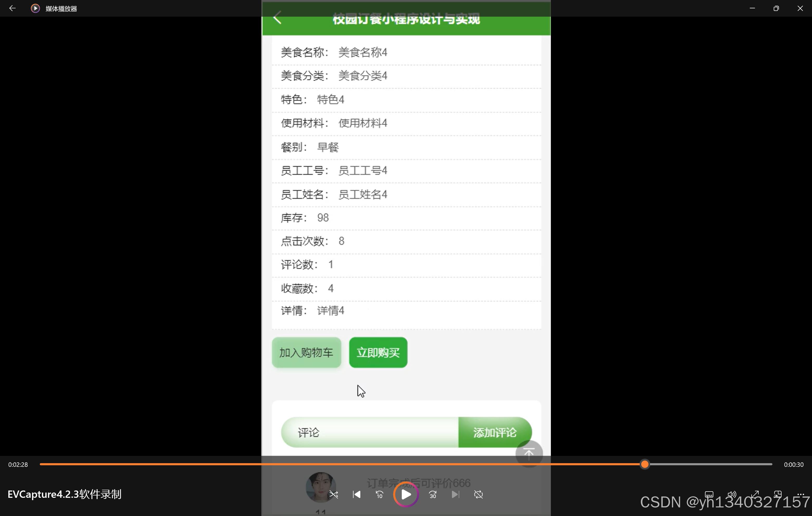Click 加入购物车 button
Screen dimensions: 812x516
[x=306, y=353]
